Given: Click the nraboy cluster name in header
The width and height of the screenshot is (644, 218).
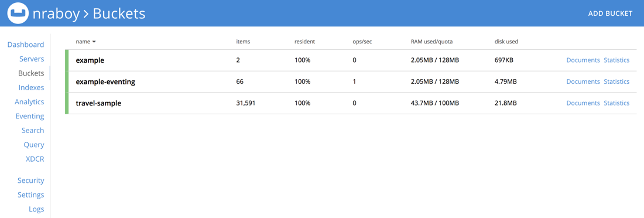Looking at the screenshot, I should (56, 13).
